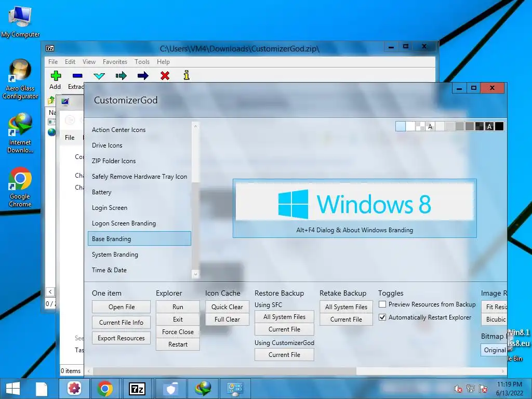532x399 pixels.
Task: Click the Chrome taskbar icon
Action: 105,389
